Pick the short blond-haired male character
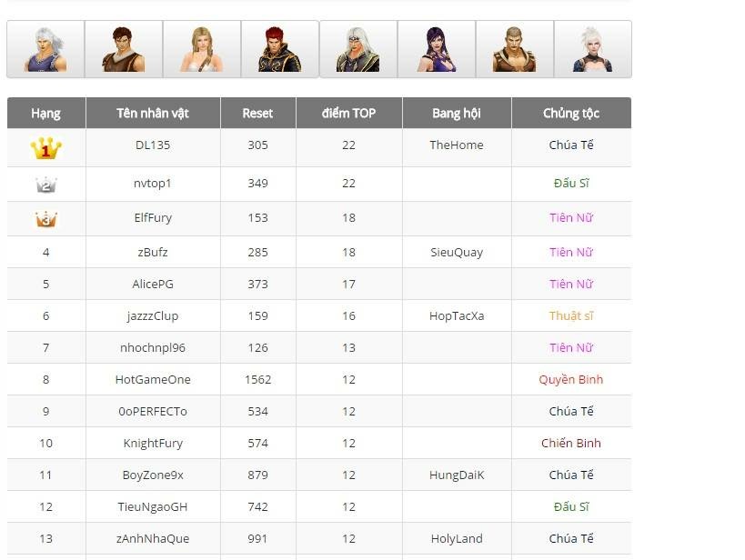 (515, 50)
